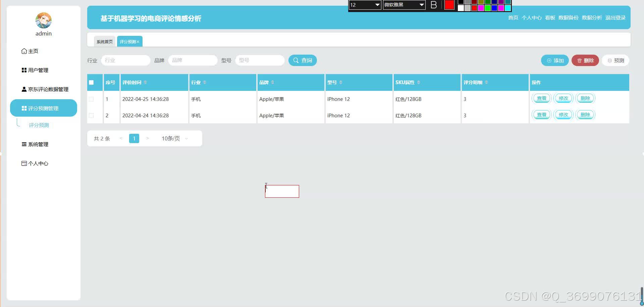Click 退出登录 to log out

(x=615, y=18)
